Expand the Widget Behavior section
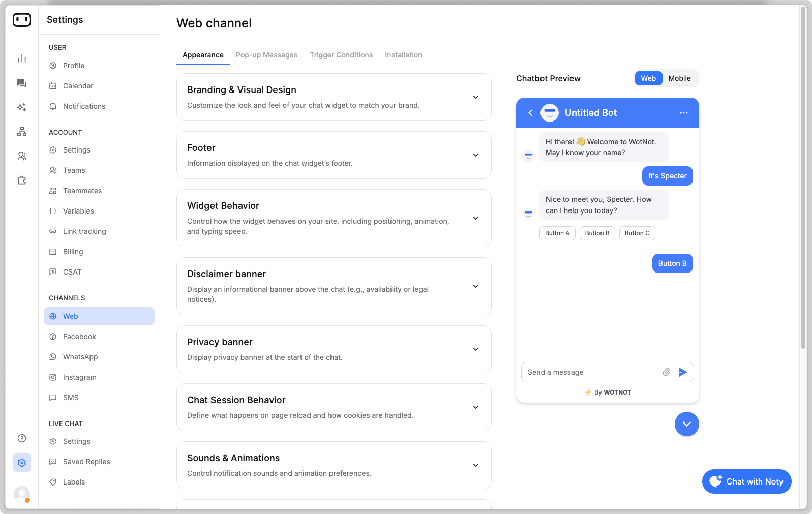The width and height of the screenshot is (812, 514). [476, 218]
